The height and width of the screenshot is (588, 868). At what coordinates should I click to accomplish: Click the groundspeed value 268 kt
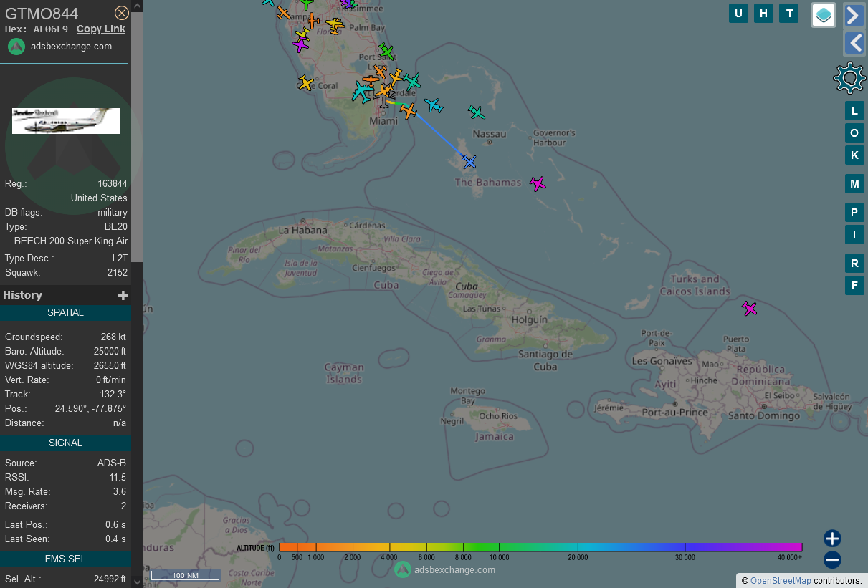[113, 337]
